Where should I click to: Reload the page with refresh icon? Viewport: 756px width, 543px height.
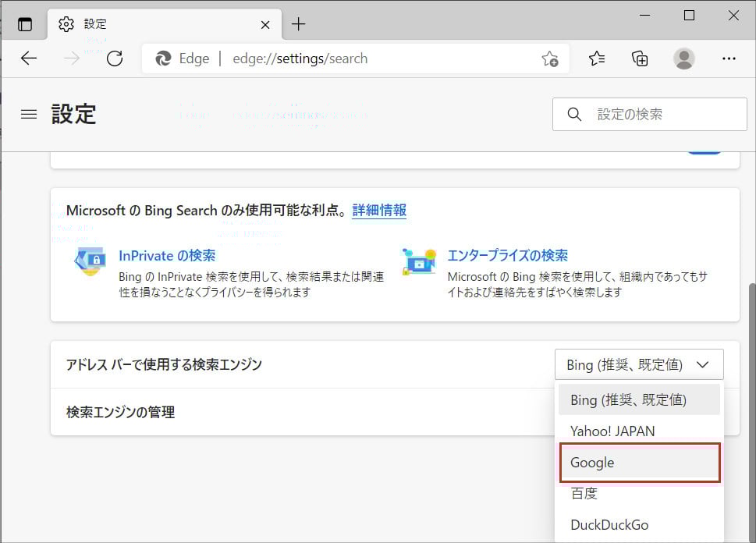click(x=115, y=59)
